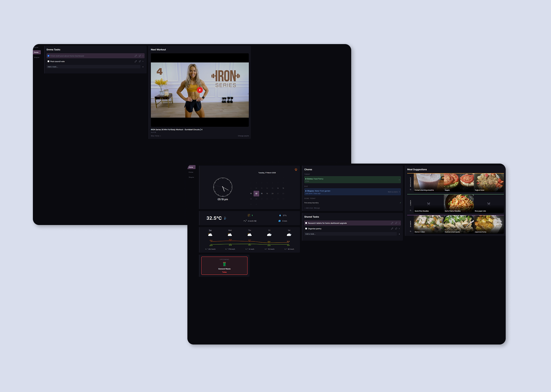The image size is (551, 392).
Task: Play the IRON Series workout video
Action: coord(199,90)
